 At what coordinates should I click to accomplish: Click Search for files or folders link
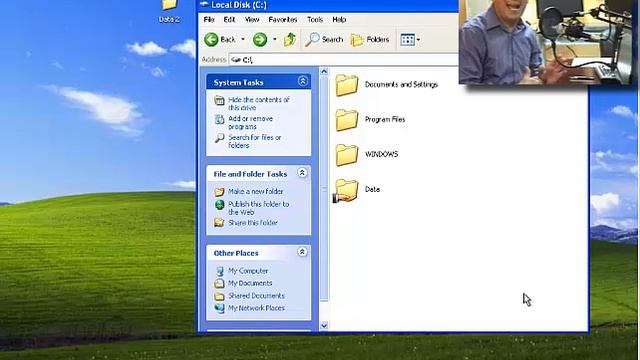[255, 141]
